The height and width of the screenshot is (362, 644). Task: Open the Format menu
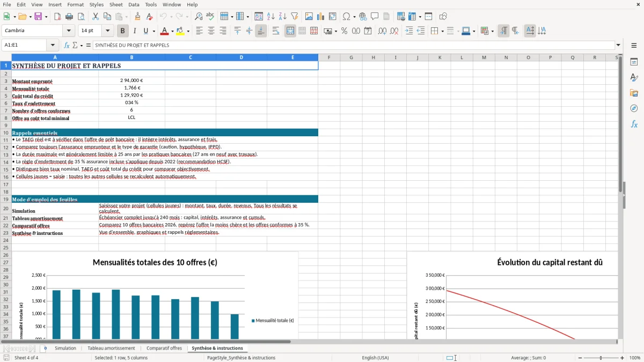click(76, 4)
